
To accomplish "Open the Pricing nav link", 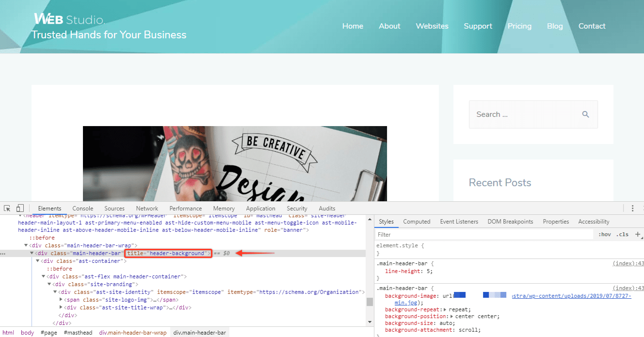I will click(519, 26).
